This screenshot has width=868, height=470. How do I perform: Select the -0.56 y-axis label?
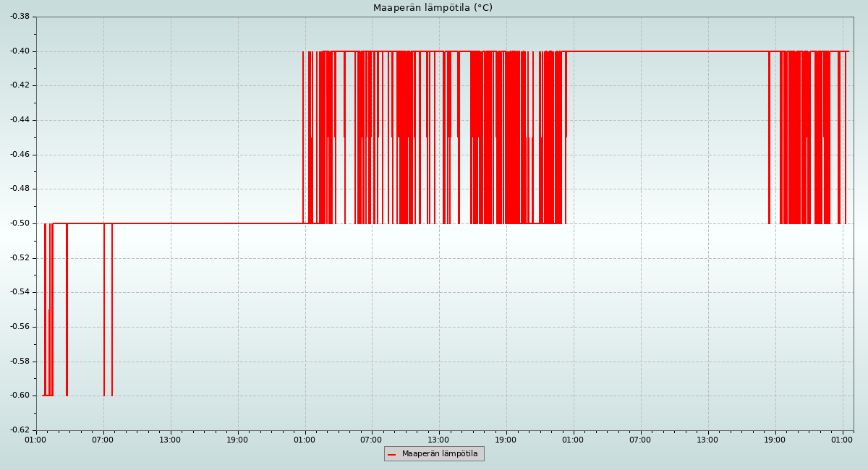(20, 327)
